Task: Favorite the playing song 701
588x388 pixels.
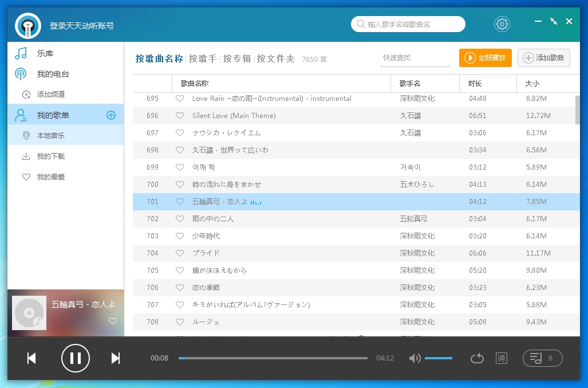Action: point(180,202)
